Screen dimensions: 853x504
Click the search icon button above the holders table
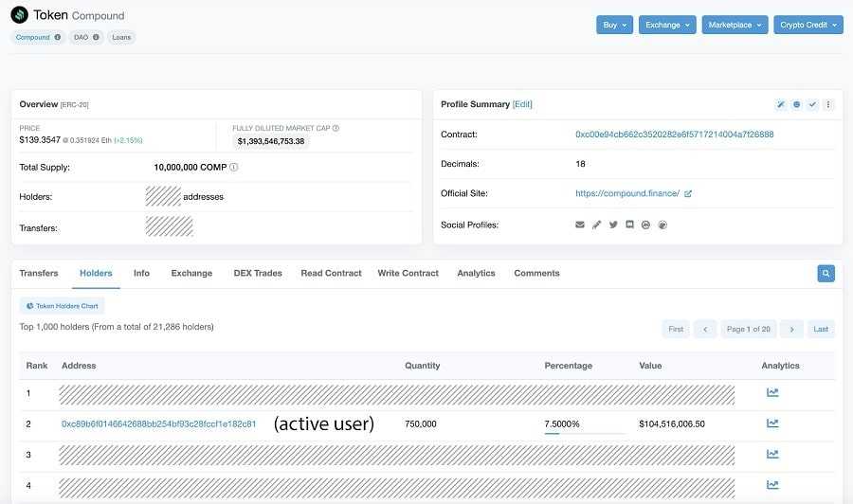(826, 273)
